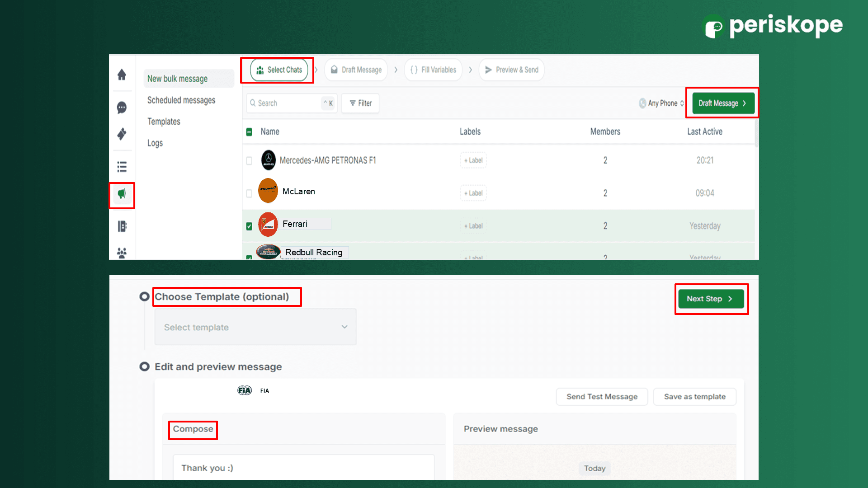The image size is (868, 488).
Task: Toggle the select-all checkbox beside Name
Action: tap(249, 132)
